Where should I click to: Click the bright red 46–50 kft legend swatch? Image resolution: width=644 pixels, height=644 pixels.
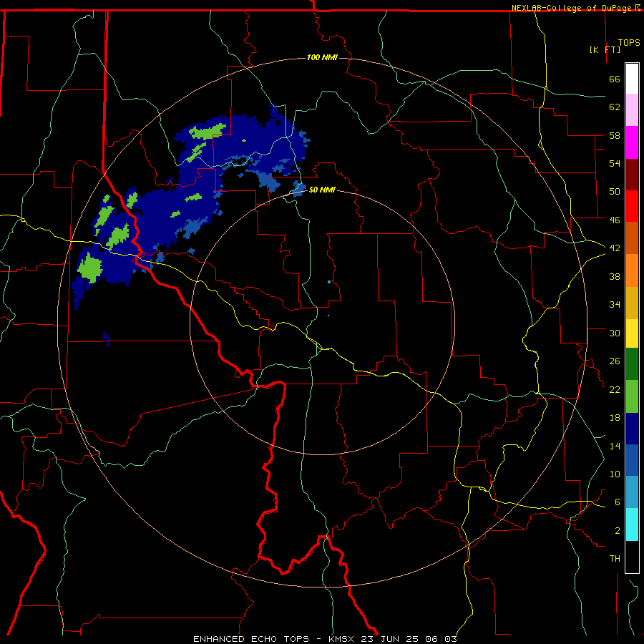632,206
